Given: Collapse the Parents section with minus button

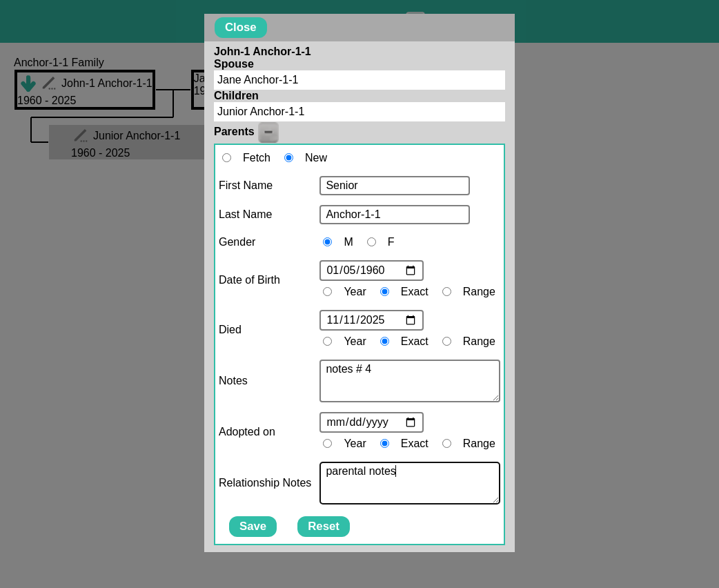Looking at the screenshot, I should coord(268,132).
